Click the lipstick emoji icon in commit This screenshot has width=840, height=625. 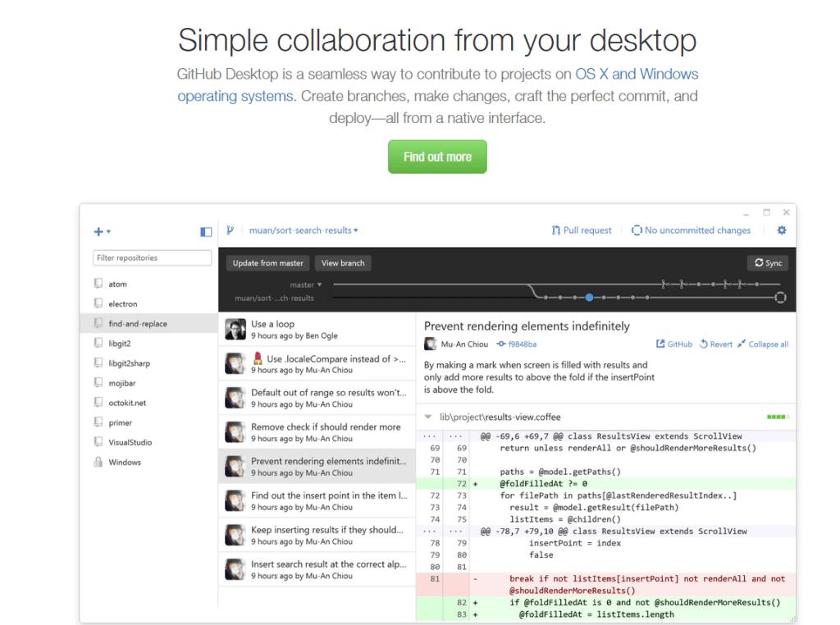(258, 358)
